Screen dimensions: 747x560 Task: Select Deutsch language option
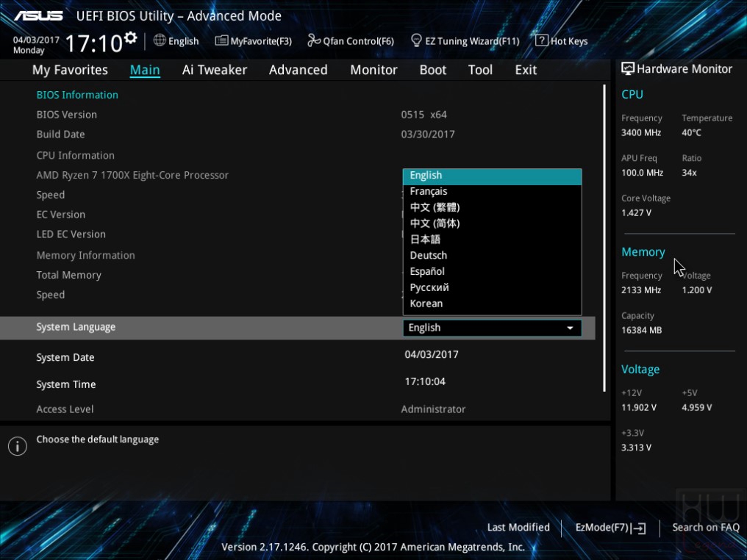492,256
